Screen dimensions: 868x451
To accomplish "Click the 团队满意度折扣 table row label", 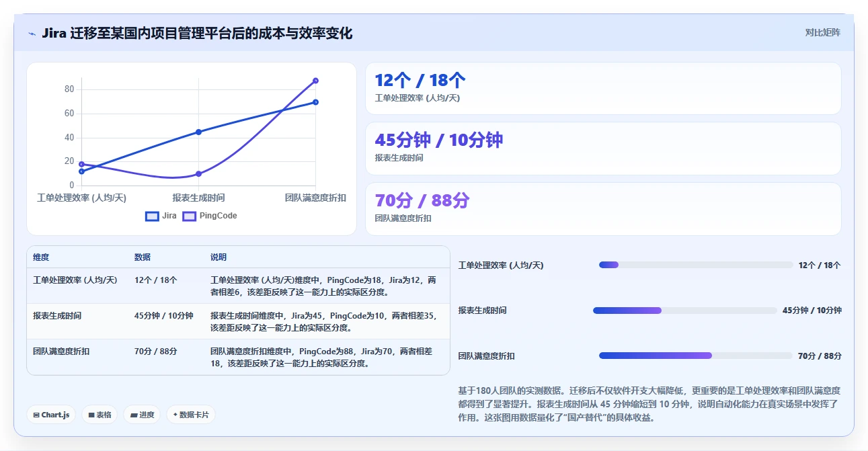I will 61,351.
